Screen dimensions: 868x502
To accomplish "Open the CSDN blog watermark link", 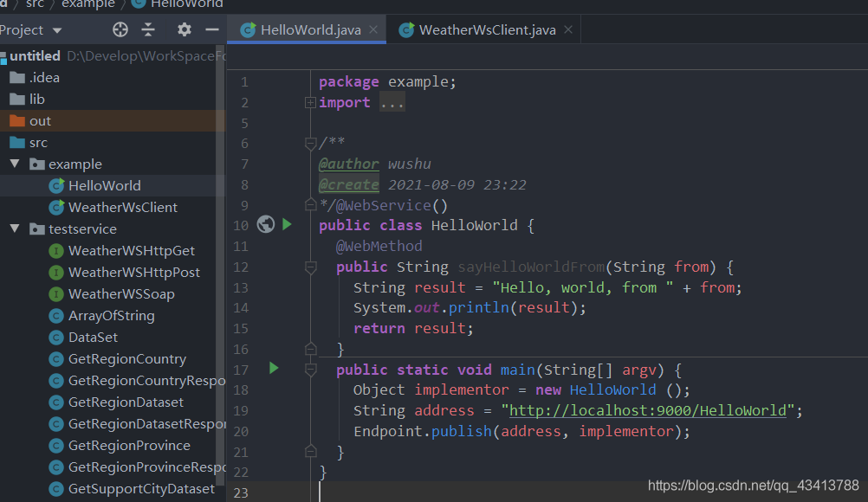I will [754, 486].
